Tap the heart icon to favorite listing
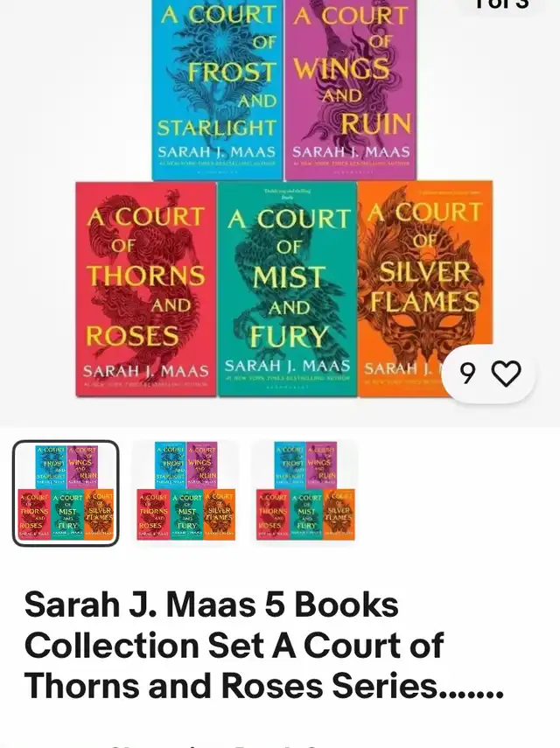The width and height of the screenshot is (560, 748). 506,374
